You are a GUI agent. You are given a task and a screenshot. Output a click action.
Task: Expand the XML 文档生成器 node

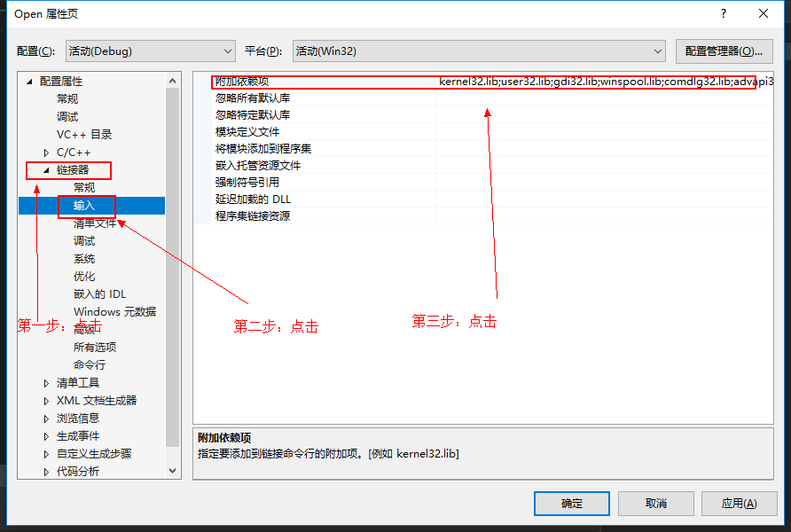[46, 401]
